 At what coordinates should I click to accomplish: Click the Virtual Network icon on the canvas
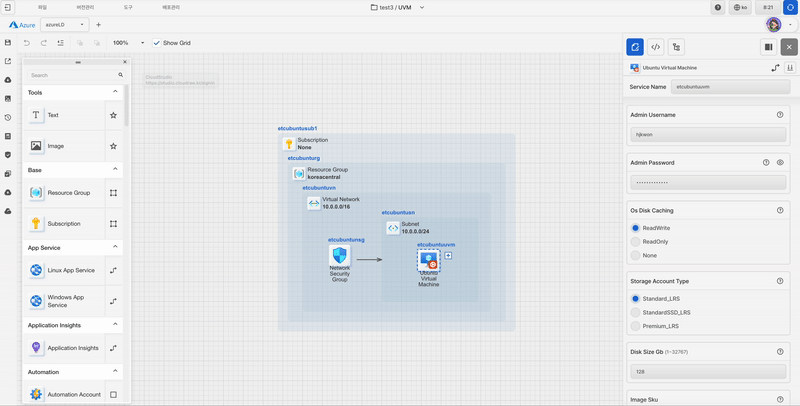point(314,203)
